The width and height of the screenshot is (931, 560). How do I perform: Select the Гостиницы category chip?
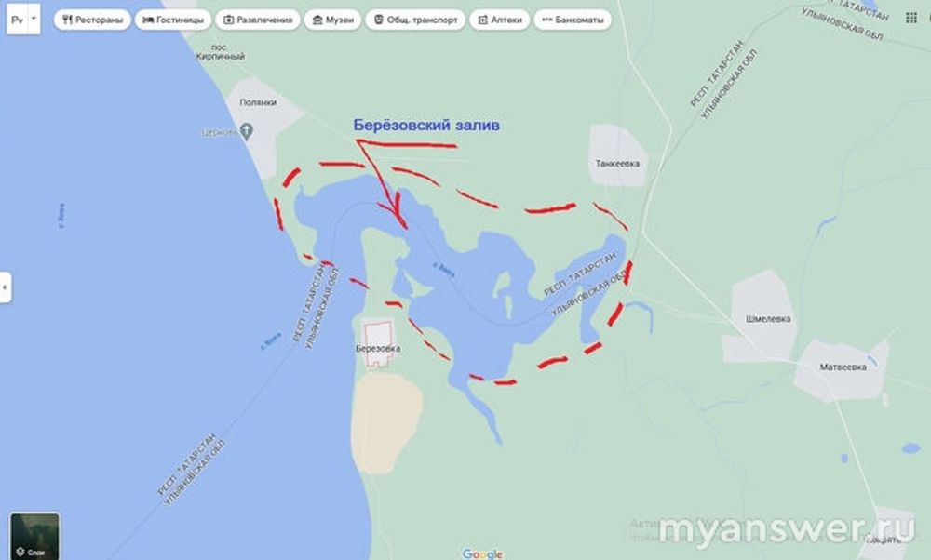tap(173, 20)
